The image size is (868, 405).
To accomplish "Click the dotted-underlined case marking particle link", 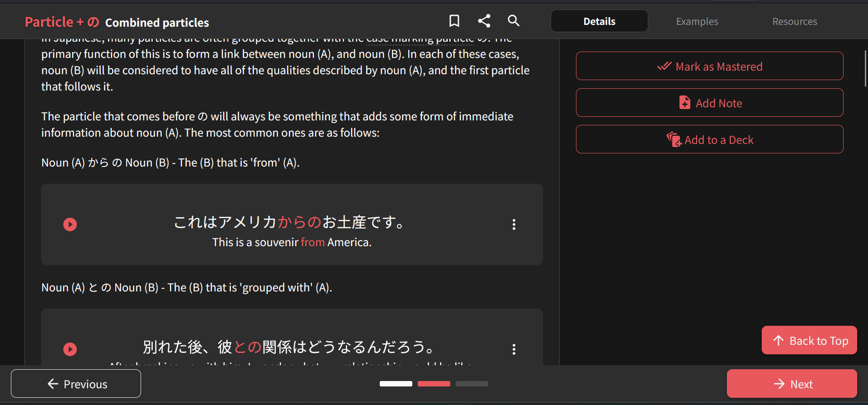I will 420,41.
